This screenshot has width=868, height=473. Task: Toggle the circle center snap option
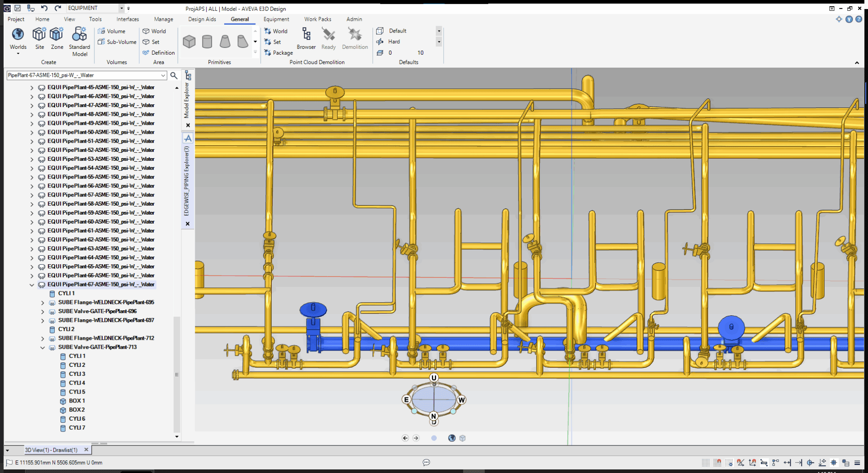click(811, 463)
